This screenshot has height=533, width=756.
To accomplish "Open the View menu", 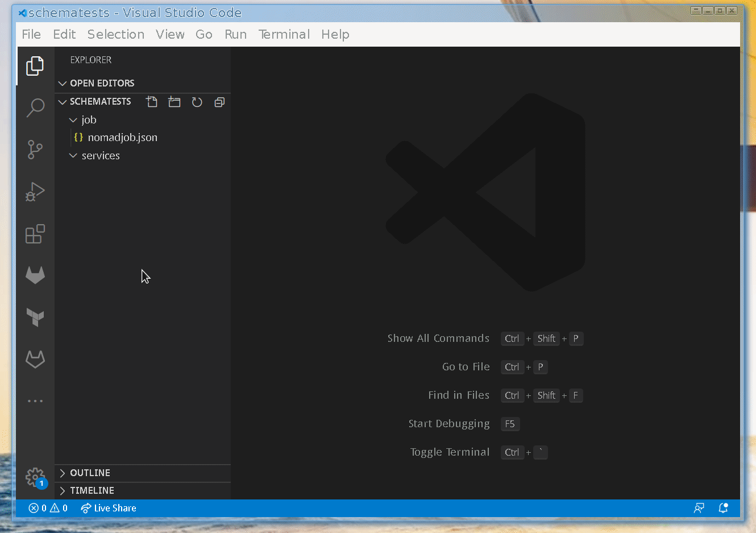I will coord(170,34).
